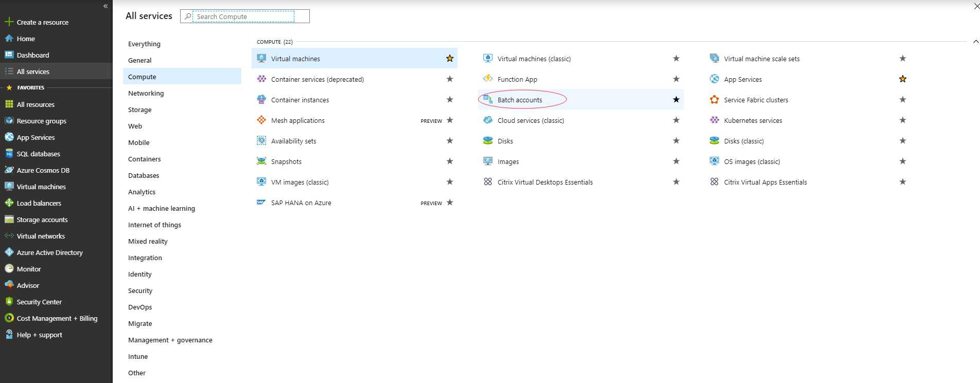This screenshot has height=383, width=980.
Task: Click the SAP HANA on Azure icon
Action: tap(261, 202)
